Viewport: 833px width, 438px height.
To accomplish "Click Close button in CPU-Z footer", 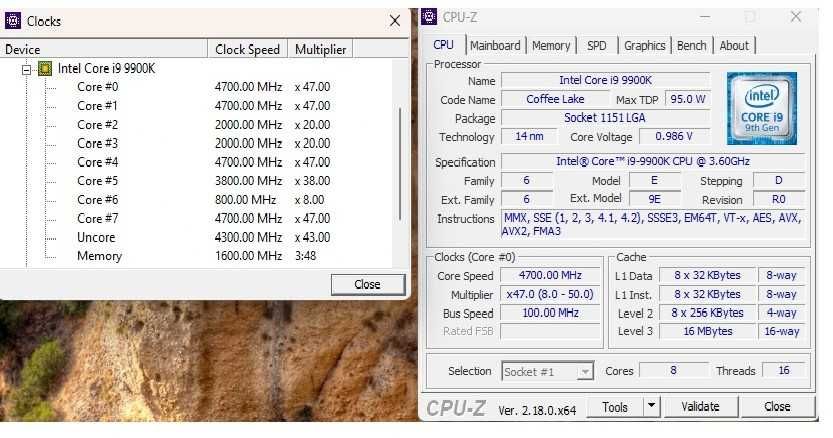I will [777, 407].
